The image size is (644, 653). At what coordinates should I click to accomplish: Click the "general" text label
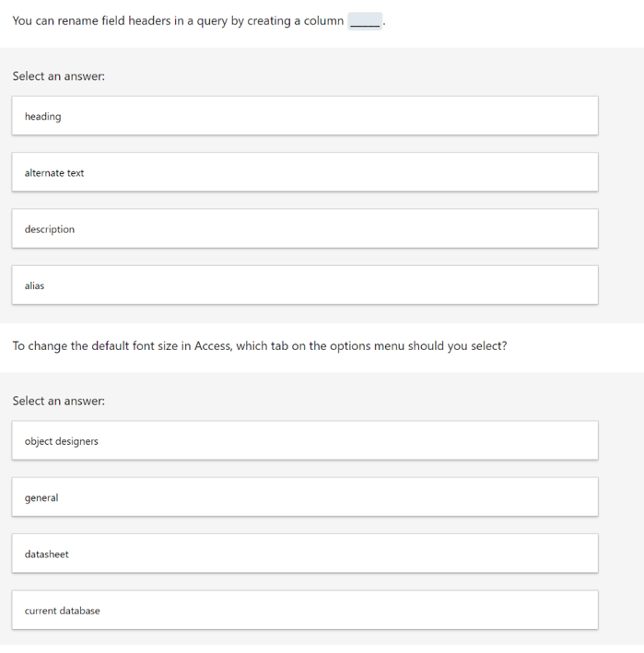[41, 498]
